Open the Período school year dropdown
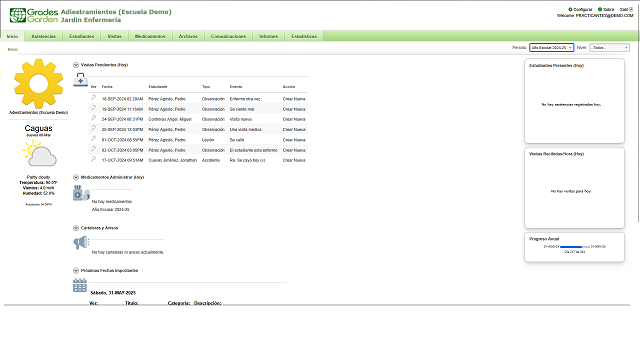Screen dimensions: 640x360 pos(551,48)
